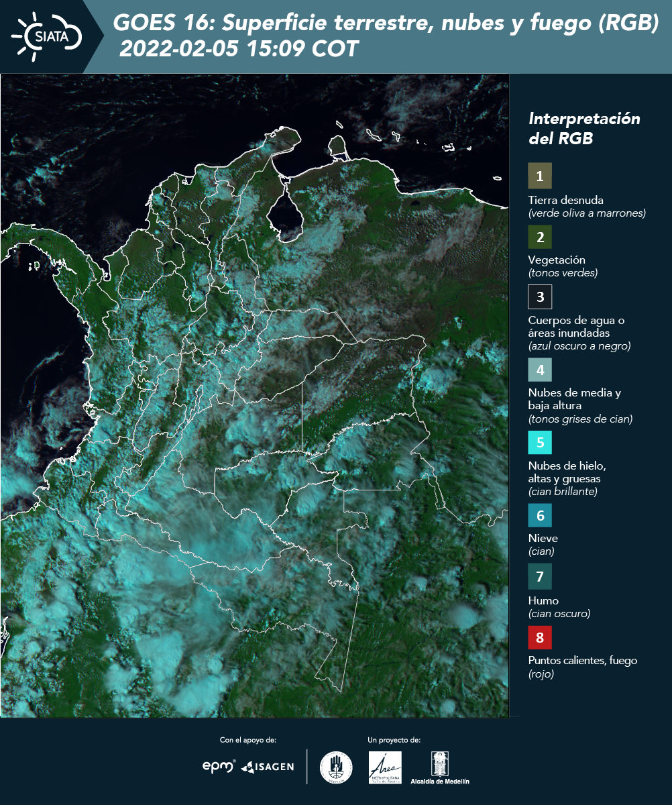672x805 pixels.
Task: Click the circular seal emblem in the footer
Action: coord(336,767)
